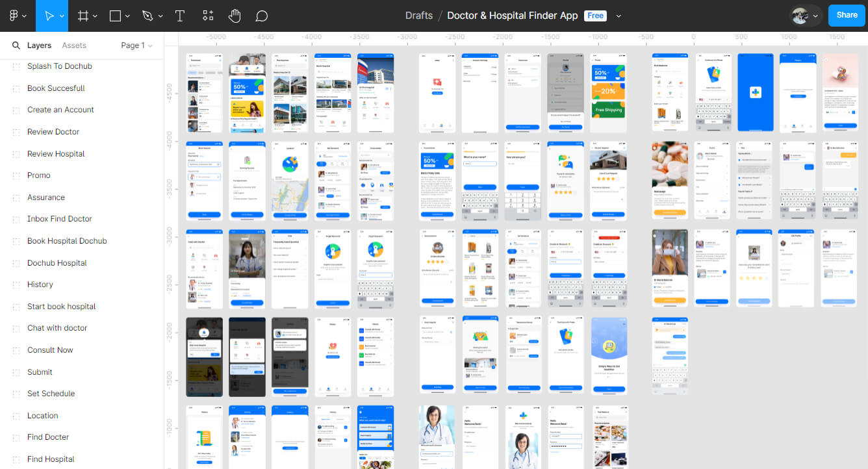868x469 pixels.
Task: Select the Move tool
Action: 49,16
